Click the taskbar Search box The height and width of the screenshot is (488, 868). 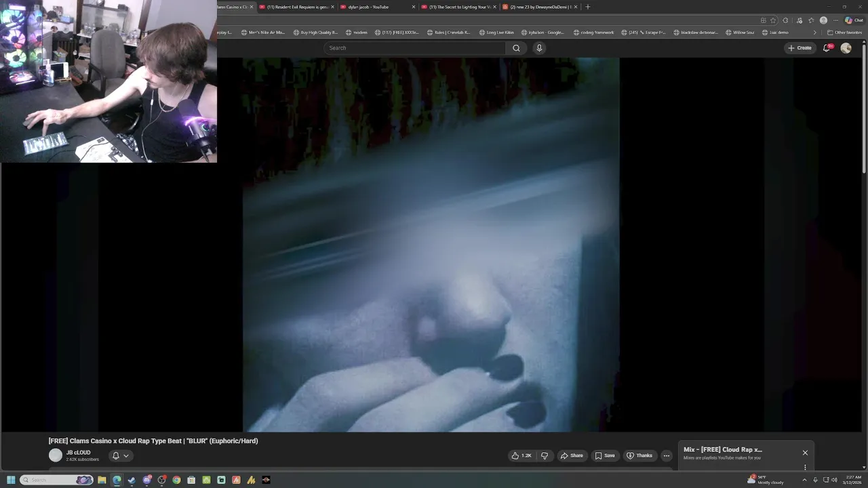(56, 480)
